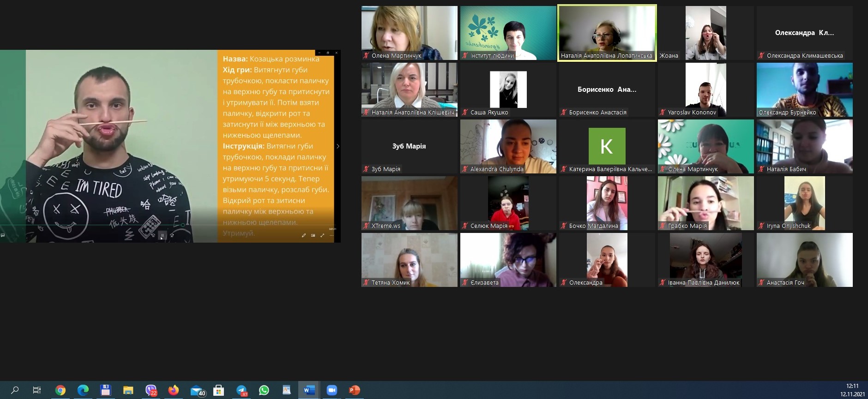Open Viber from the taskbar
The height and width of the screenshot is (399, 868).
[x=151, y=390]
